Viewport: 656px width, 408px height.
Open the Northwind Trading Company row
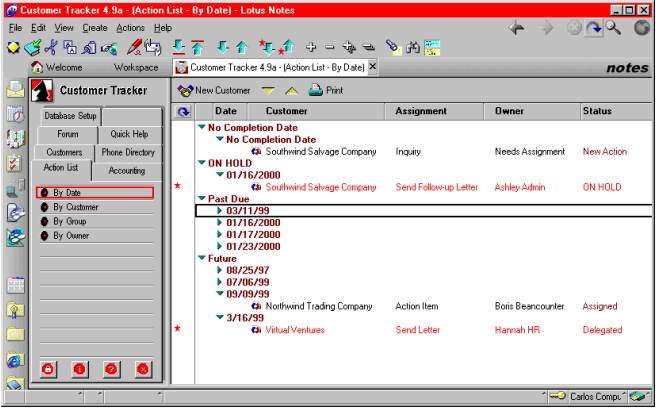[x=423, y=306]
